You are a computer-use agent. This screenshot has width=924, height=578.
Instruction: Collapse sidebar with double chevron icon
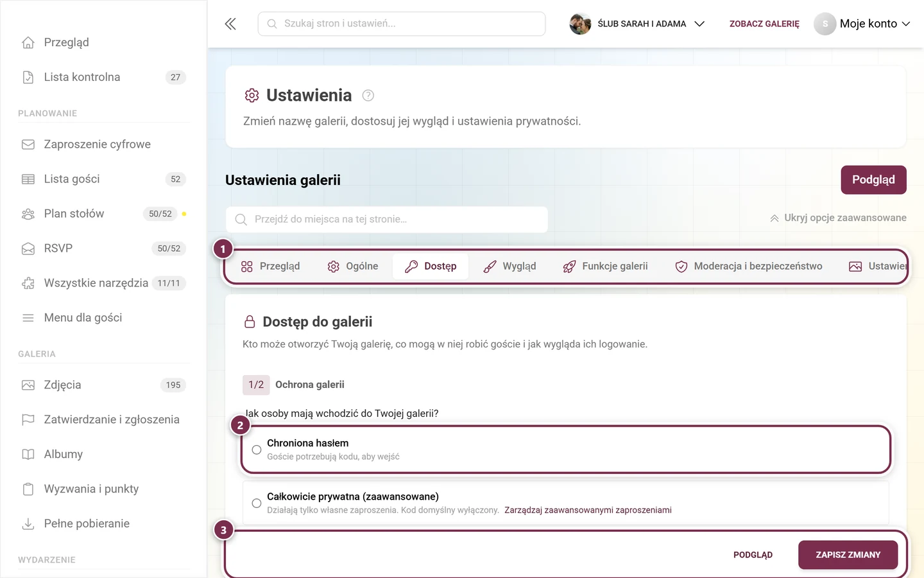click(230, 24)
